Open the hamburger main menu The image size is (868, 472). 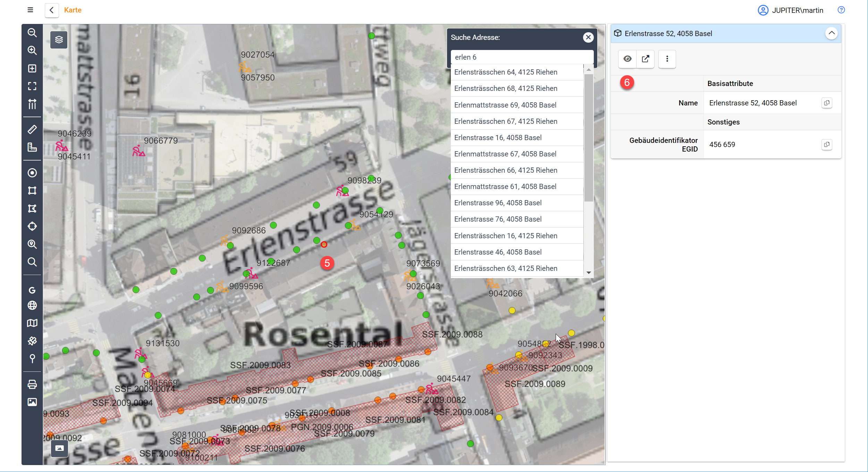(30, 10)
